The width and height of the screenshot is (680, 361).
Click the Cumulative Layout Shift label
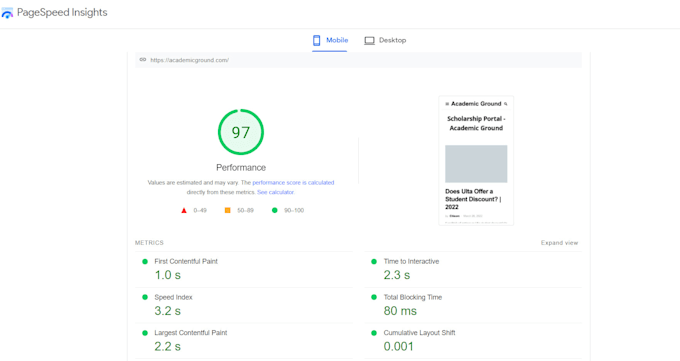pos(419,333)
